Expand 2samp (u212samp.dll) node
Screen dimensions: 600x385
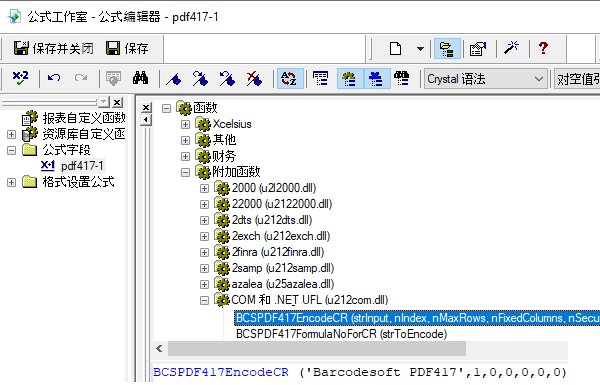pyautogui.click(x=204, y=269)
